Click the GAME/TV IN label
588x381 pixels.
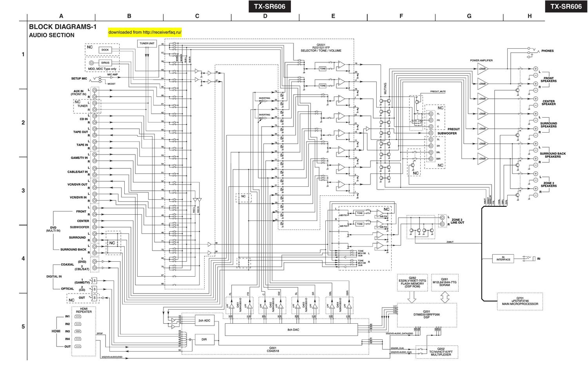(79, 158)
